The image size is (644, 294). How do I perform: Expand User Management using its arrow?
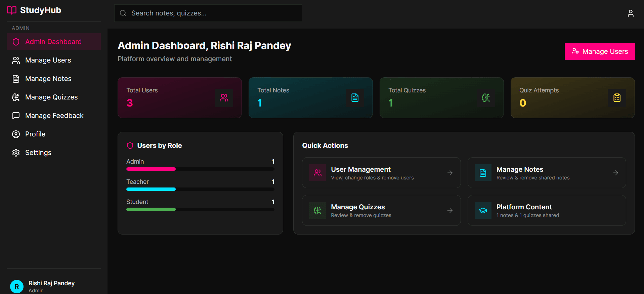(x=450, y=173)
